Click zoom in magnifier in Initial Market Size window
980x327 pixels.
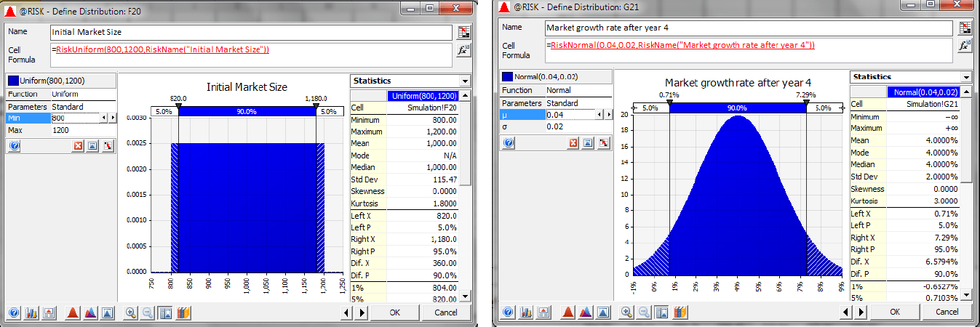click(131, 312)
